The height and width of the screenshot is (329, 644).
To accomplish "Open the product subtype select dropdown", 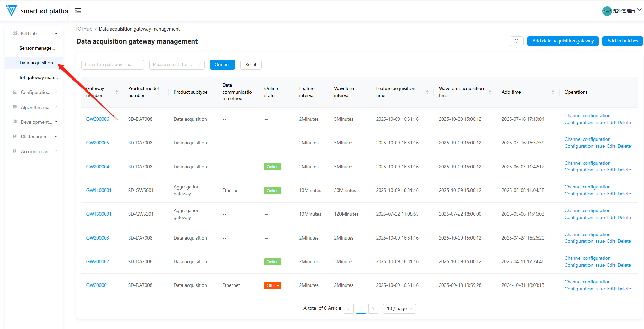I will pos(177,65).
